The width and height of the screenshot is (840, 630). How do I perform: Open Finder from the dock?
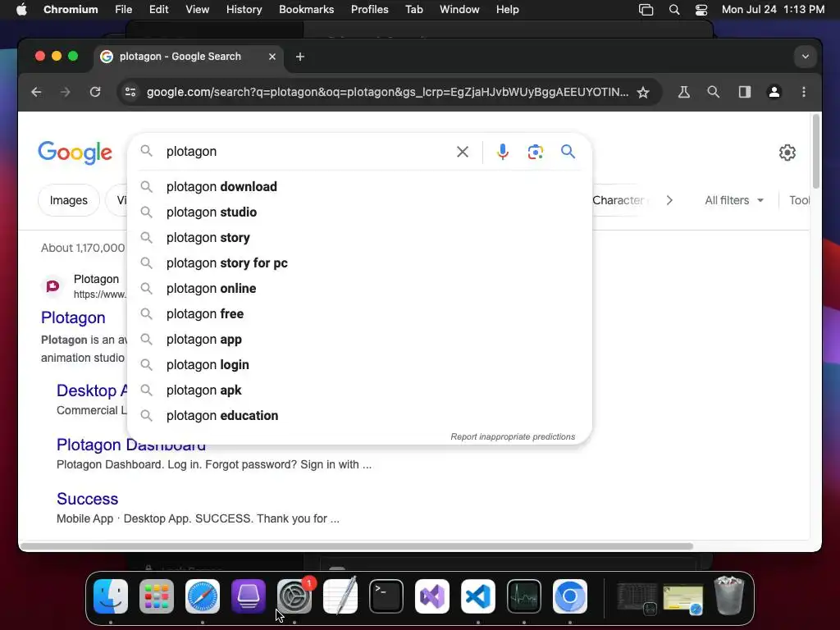tap(111, 596)
